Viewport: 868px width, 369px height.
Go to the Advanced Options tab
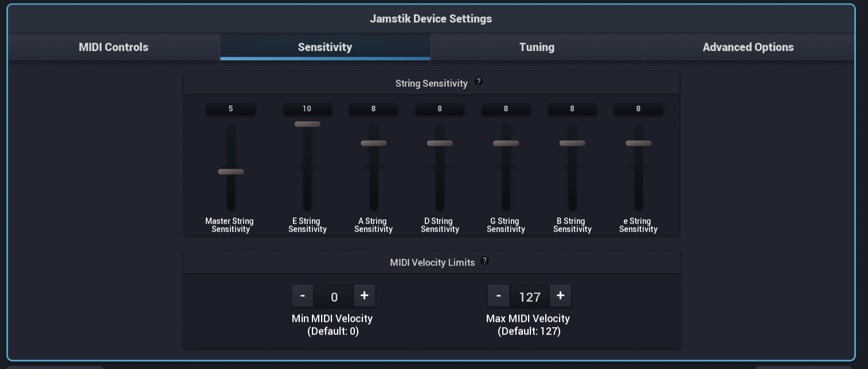click(x=748, y=47)
